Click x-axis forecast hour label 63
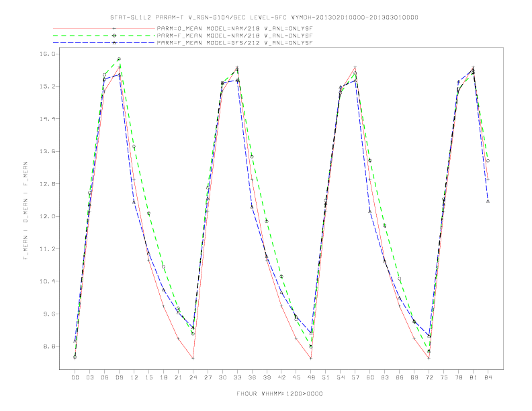The width and height of the screenshot is (532, 411). pyautogui.click(x=385, y=377)
